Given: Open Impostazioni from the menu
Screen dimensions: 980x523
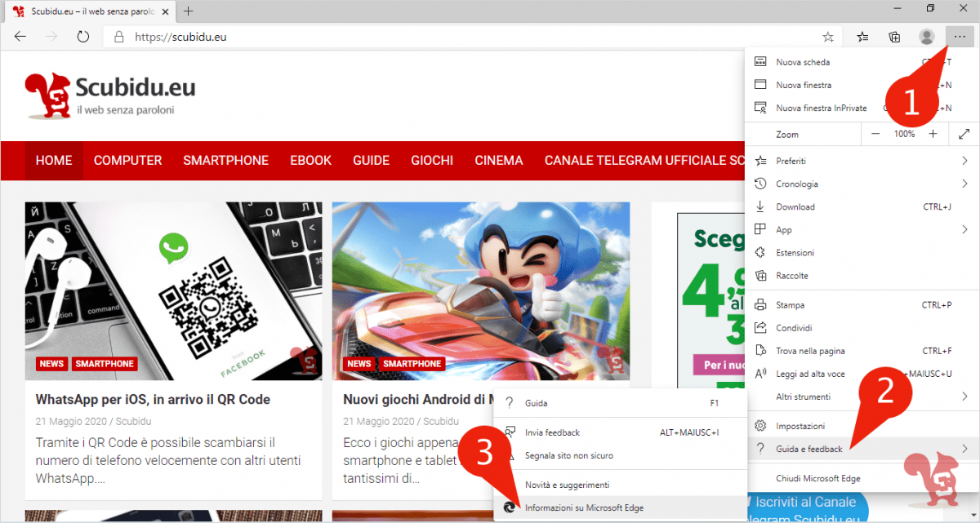Looking at the screenshot, I should pos(862,426).
